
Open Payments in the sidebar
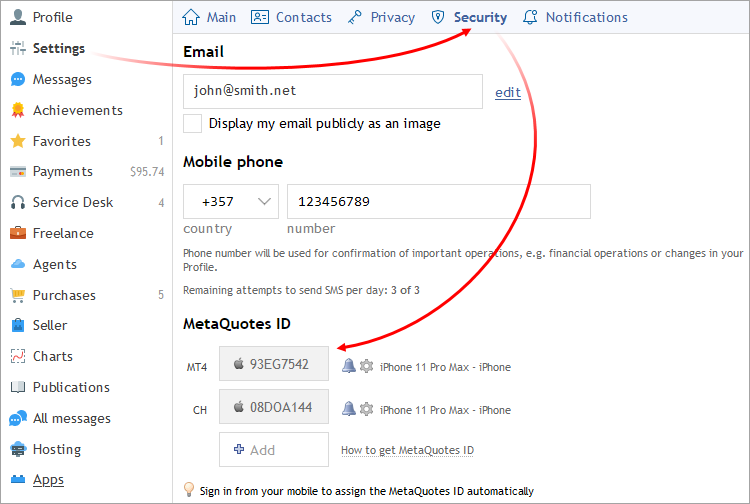point(63,172)
